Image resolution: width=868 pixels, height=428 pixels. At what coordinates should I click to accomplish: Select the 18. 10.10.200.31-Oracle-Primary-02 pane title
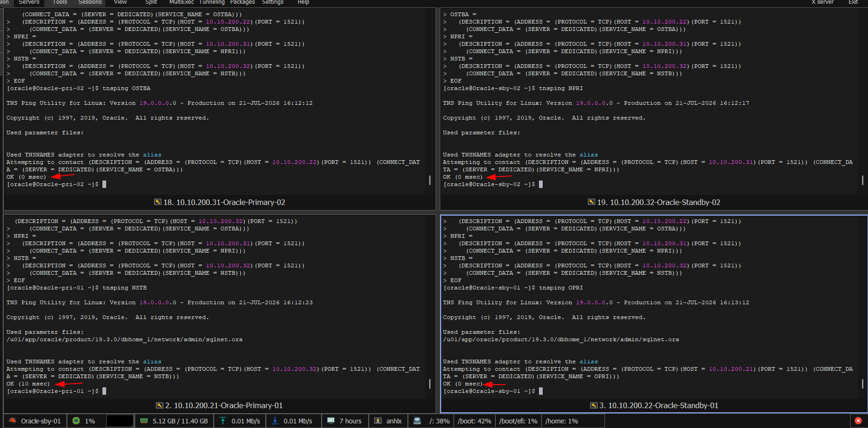(224, 202)
